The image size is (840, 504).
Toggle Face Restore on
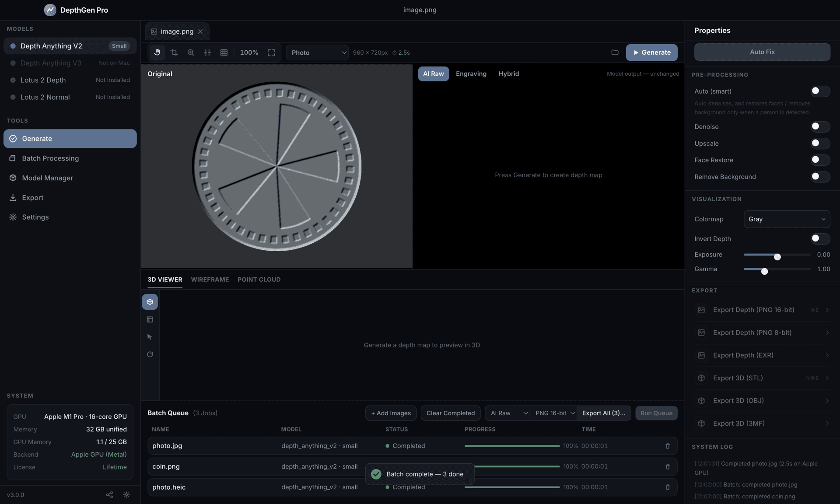tap(820, 160)
